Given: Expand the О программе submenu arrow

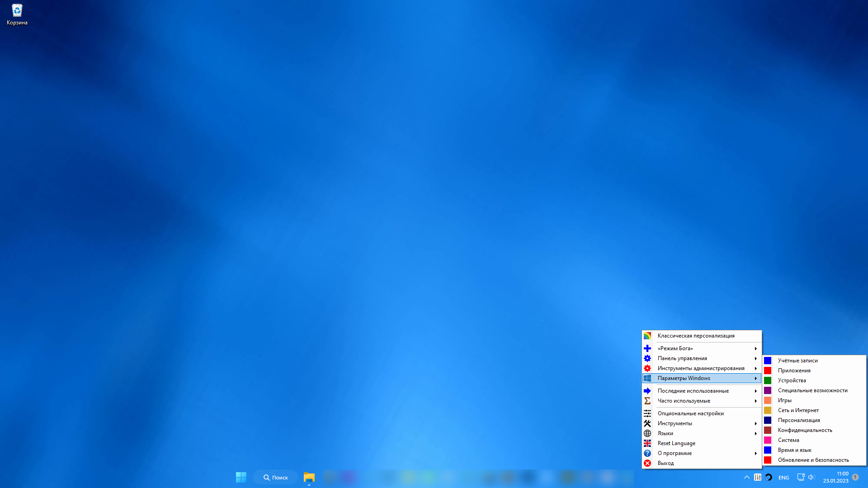Looking at the screenshot, I should 755,453.
